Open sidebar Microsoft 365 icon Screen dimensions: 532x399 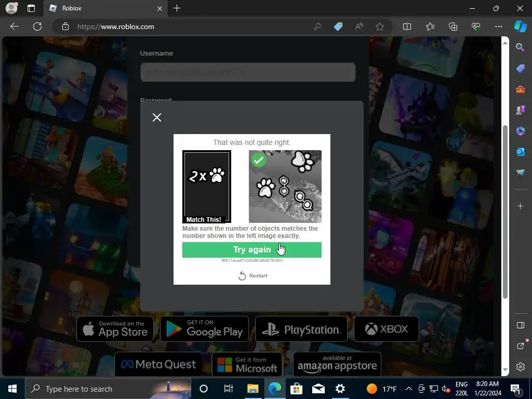520,130
